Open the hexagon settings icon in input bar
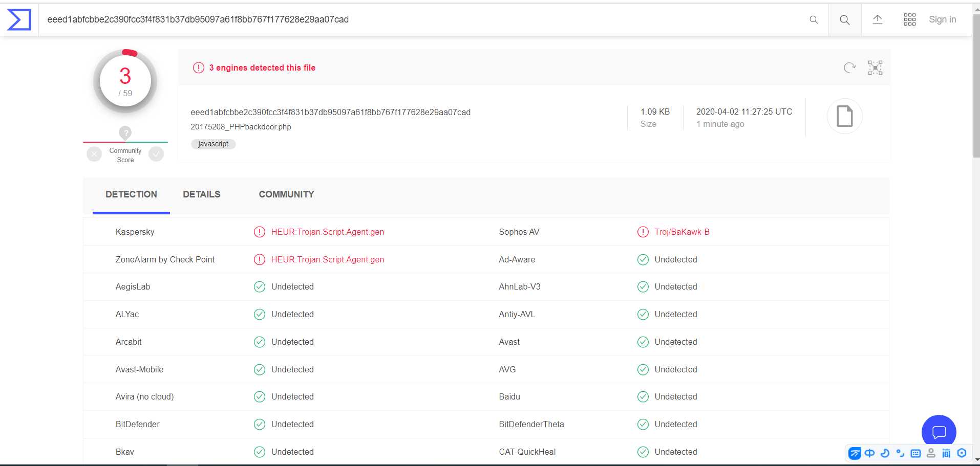The height and width of the screenshot is (466, 980). (962, 453)
